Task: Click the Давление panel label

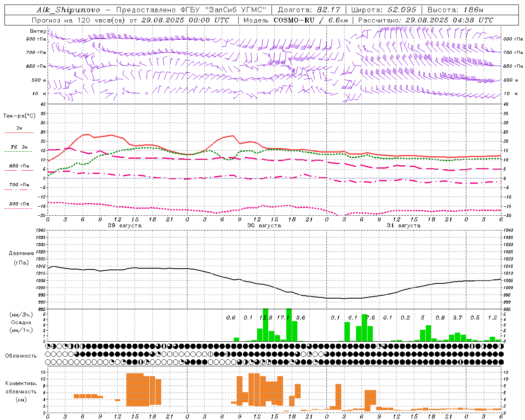Action: click(21, 253)
